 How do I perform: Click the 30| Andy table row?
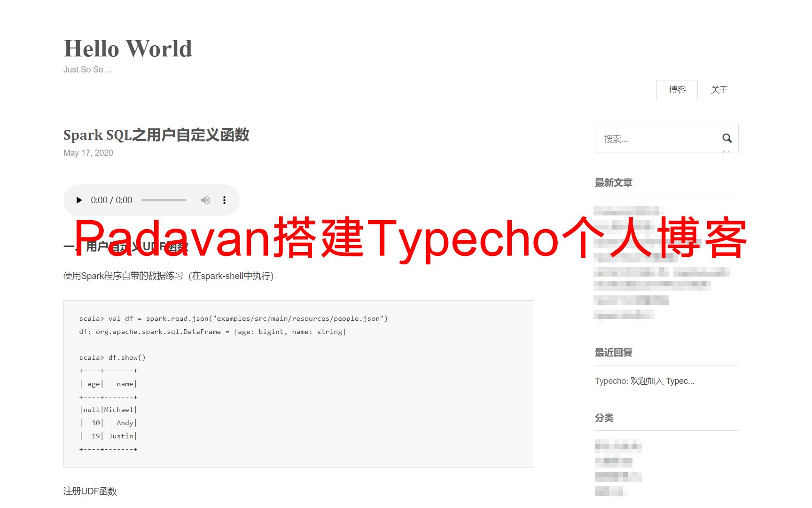[x=108, y=423]
